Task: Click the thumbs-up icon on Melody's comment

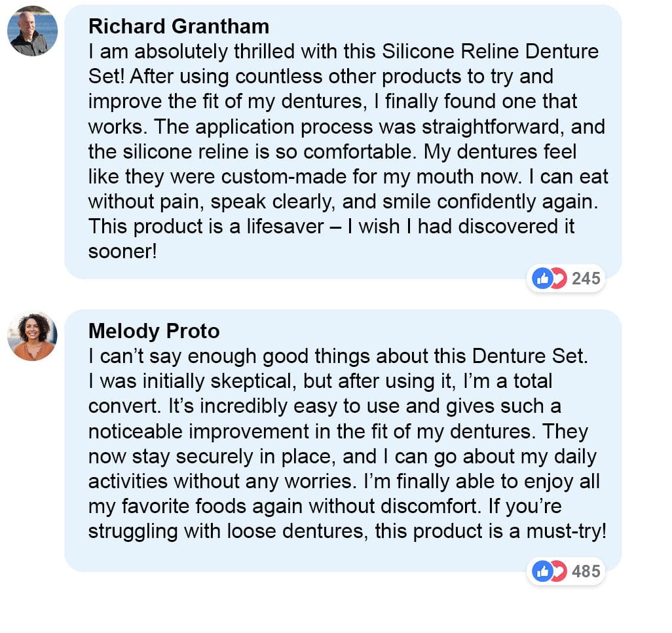Action: [x=542, y=571]
